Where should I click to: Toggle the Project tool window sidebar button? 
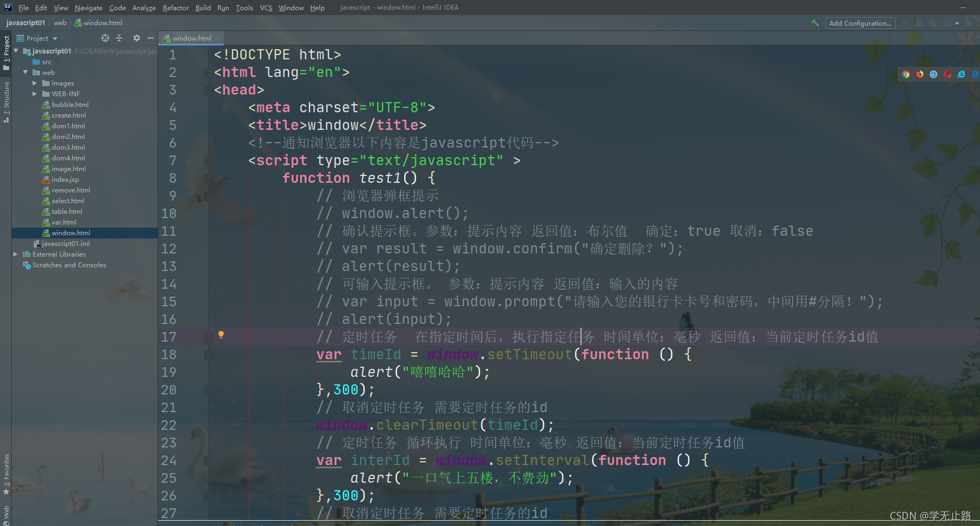pos(6,52)
